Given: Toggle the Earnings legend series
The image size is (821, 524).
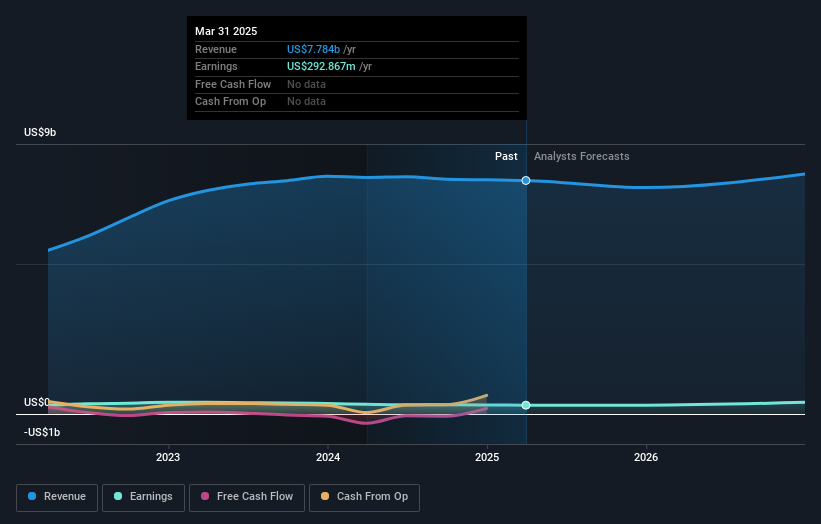Looking at the screenshot, I should click(143, 497).
